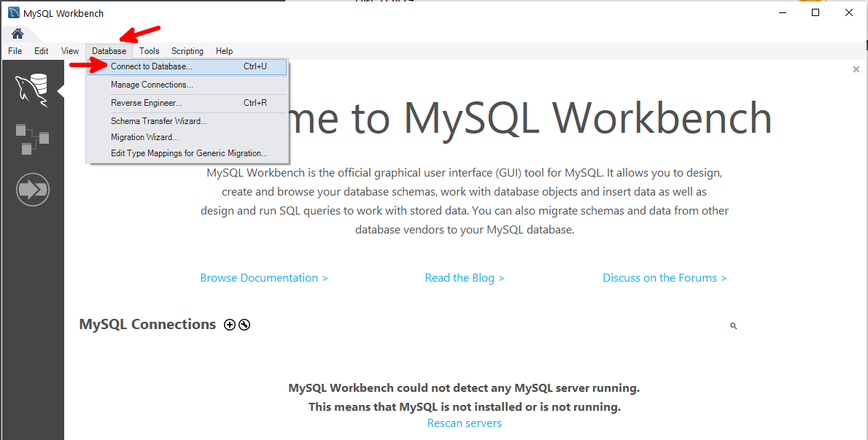
Task: Click the connections search magnifier icon
Action: (x=734, y=327)
